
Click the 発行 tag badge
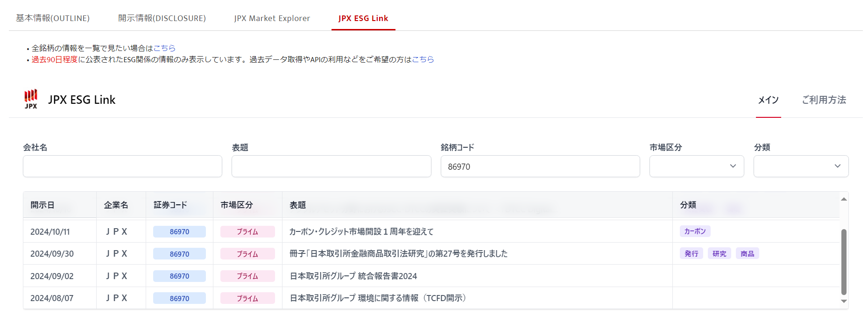692,254
